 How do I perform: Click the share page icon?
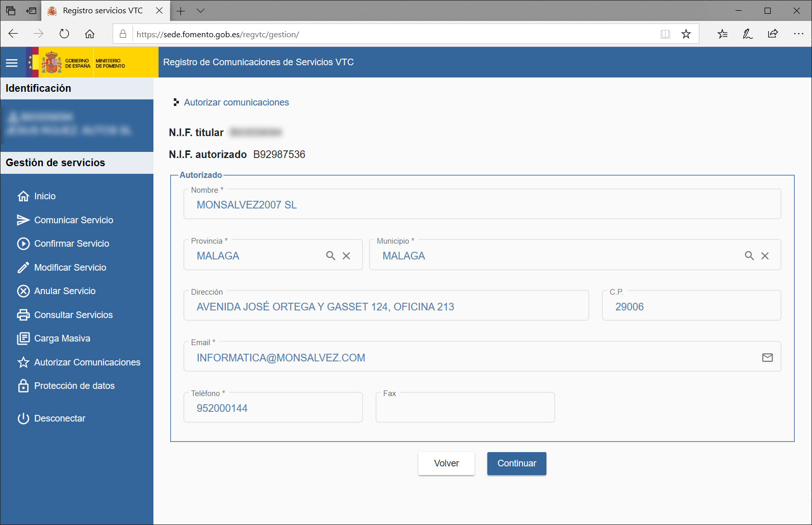(x=773, y=34)
